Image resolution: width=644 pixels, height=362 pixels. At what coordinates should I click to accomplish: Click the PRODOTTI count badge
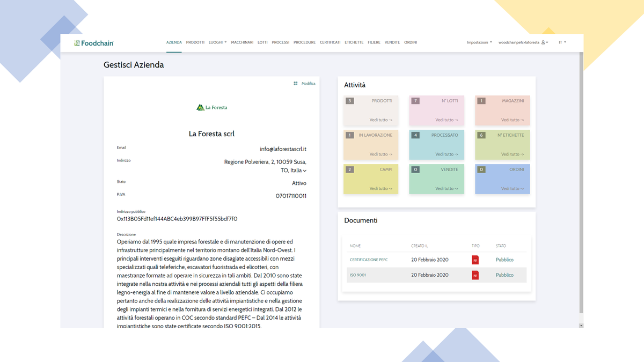(350, 101)
